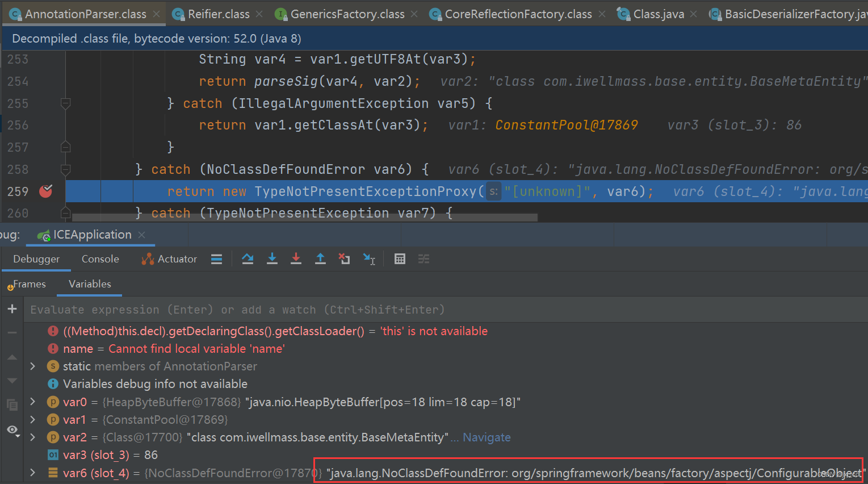Click the Navigate link next to var2

[x=487, y=437]
